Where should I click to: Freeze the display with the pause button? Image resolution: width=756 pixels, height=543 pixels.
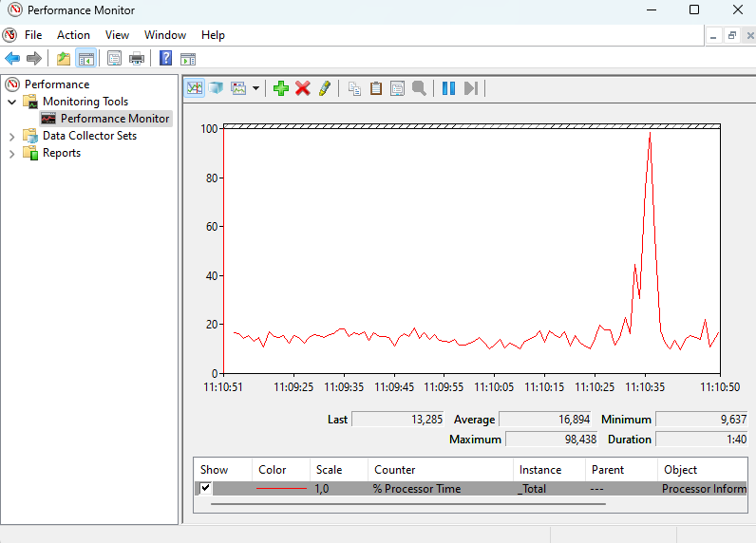point(448,88)
